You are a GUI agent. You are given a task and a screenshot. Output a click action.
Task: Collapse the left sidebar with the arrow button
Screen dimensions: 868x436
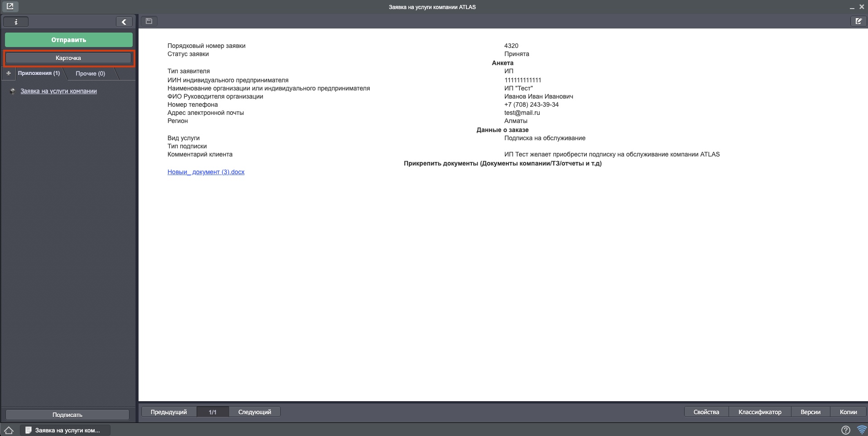(124, 22)
